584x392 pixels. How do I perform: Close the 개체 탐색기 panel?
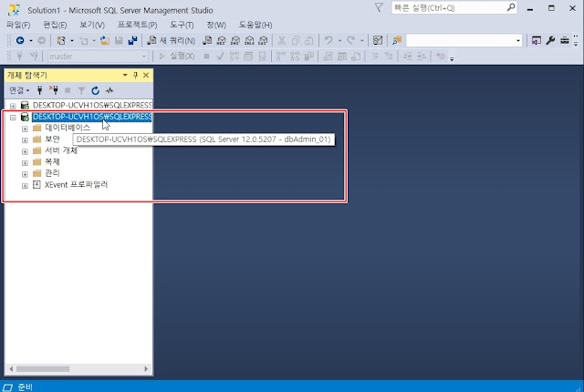click(146, 75)
